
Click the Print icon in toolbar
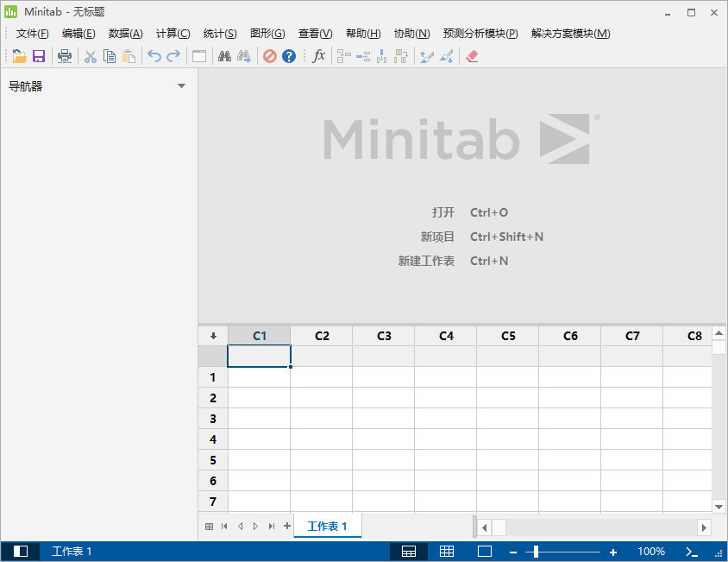(x=65, y=56)
